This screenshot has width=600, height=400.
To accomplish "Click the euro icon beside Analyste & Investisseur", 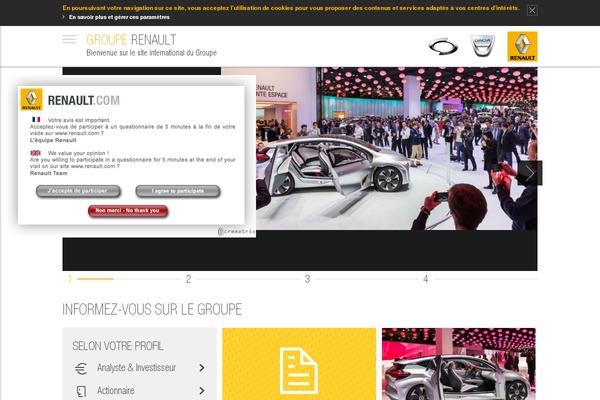I will click(x=81, y=368).
